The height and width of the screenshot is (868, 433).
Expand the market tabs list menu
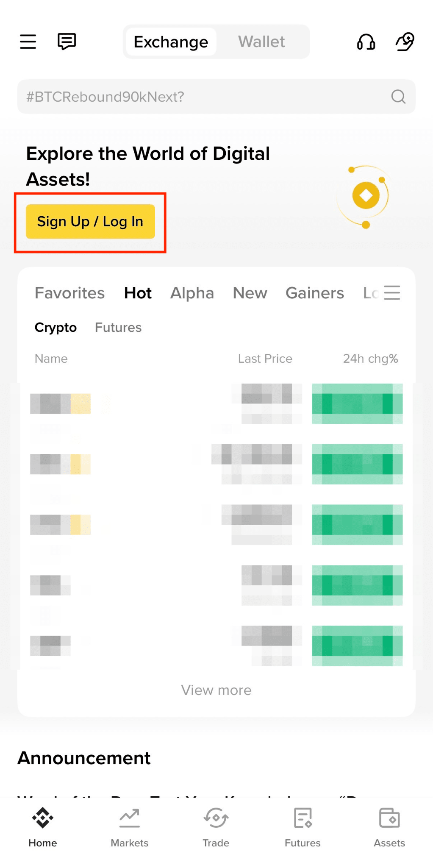pos(392,293)
